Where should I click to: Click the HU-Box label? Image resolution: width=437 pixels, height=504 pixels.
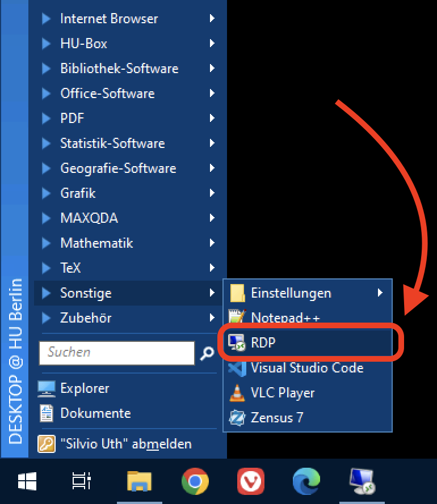point(83,44)
